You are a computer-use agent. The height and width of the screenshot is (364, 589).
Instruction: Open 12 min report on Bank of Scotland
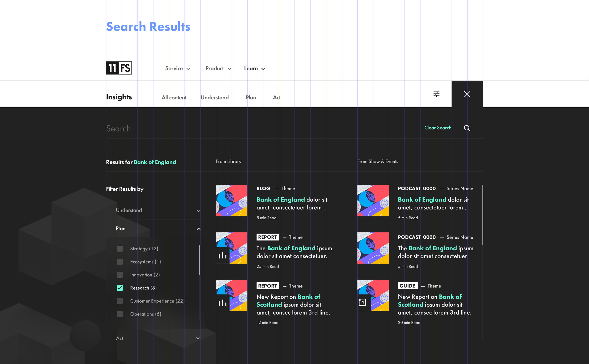click(293, 304)
